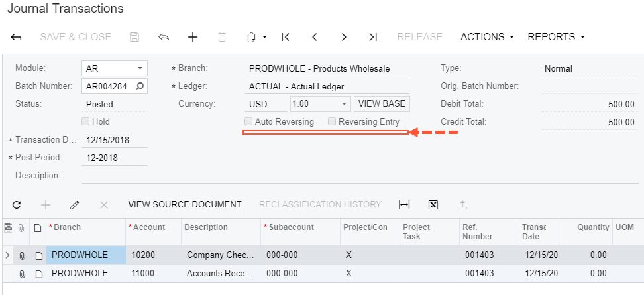Export grid to Excel
The width and height of the screenshot is (644, 295).
click(x=433, y=205)
